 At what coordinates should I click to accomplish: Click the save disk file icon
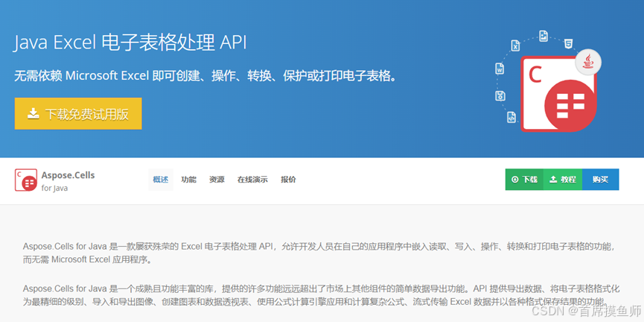tap(500, 96)
